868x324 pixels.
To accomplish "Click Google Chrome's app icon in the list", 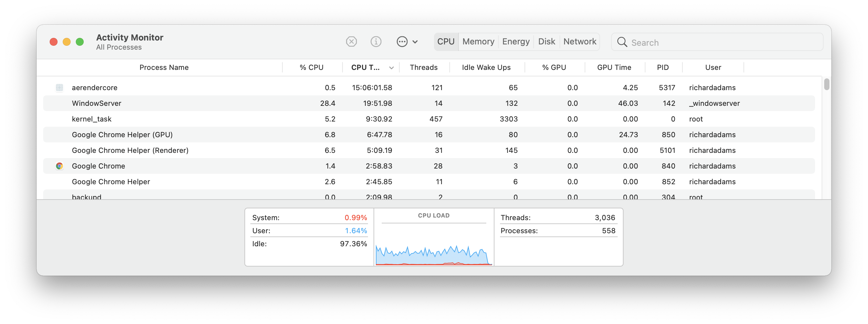I will coord(59,166).
